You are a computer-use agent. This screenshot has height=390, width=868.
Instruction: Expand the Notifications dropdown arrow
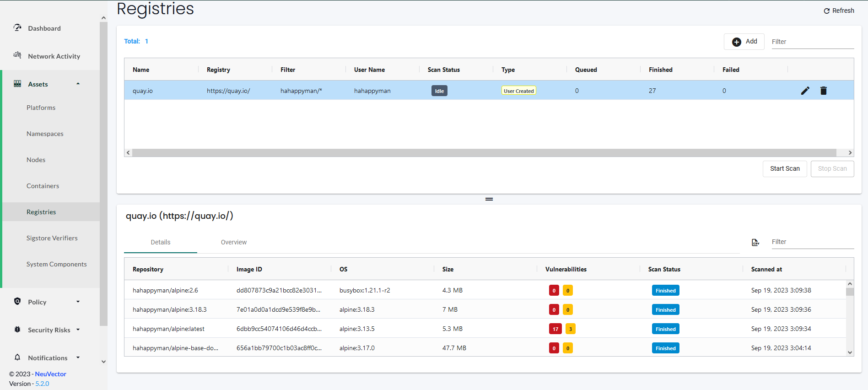(x=78, y=357)
